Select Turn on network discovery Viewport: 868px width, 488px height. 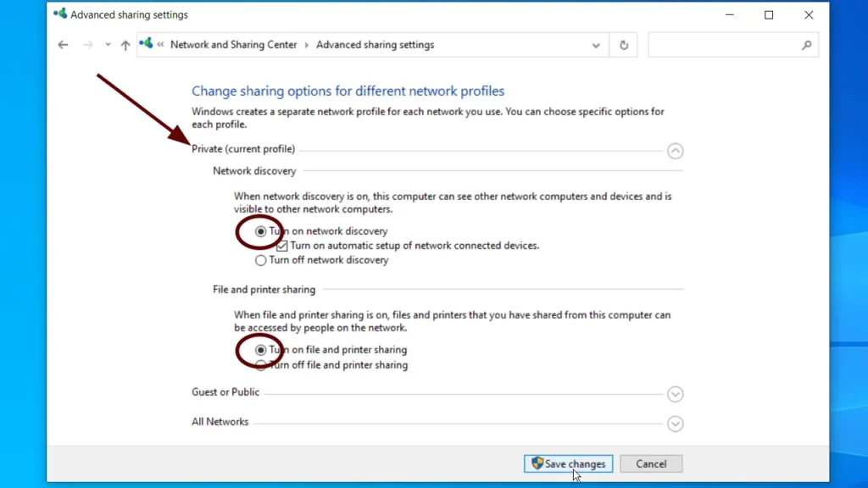coord(261,231)
